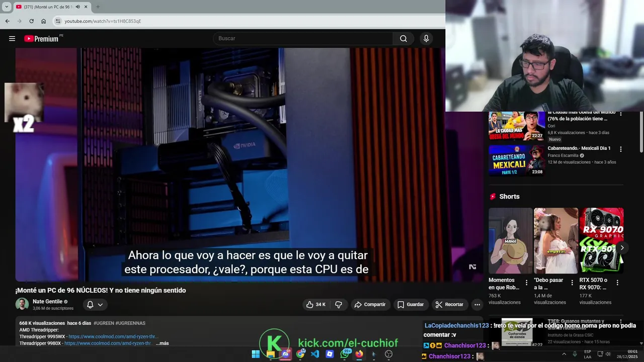Open Recortar clip tool
The width and height of the screenshot is (644, 362).
(x=449, y=304)
